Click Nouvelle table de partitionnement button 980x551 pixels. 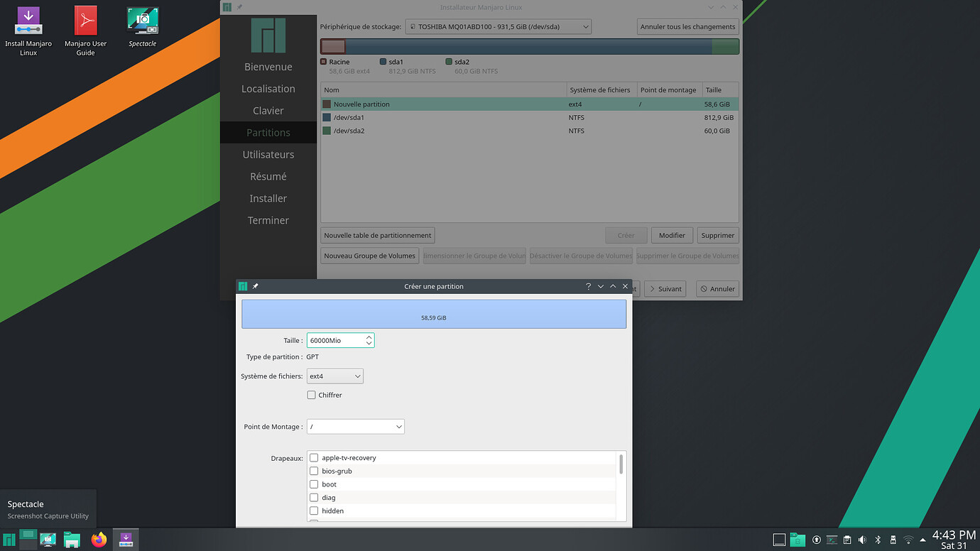coord(378,235)
